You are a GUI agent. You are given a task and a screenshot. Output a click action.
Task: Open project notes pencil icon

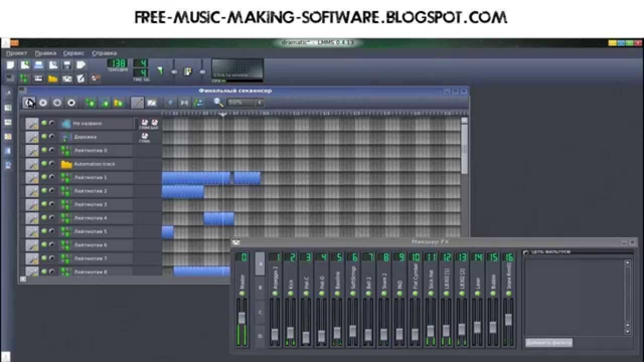coord(81,78)
